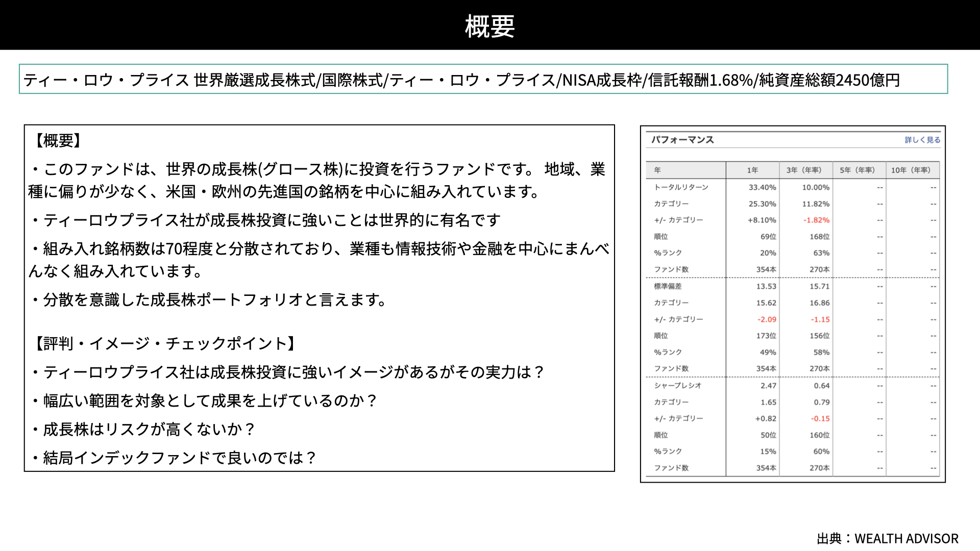
Task: Click the 58% percent rank value
Action: (x=821, y=352)
